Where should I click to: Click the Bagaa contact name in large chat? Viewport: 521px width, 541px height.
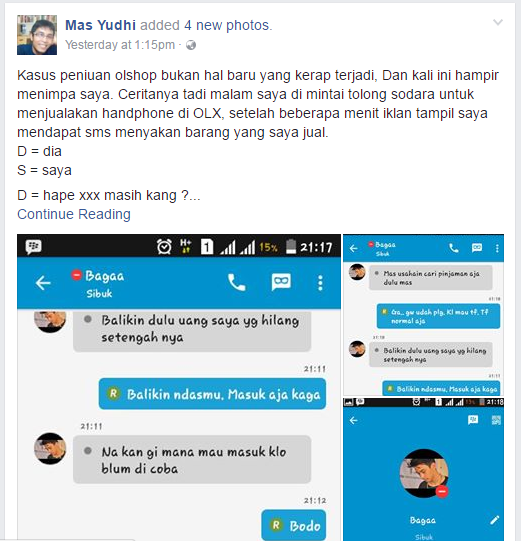pyautogui.click(x=104, y=276)
